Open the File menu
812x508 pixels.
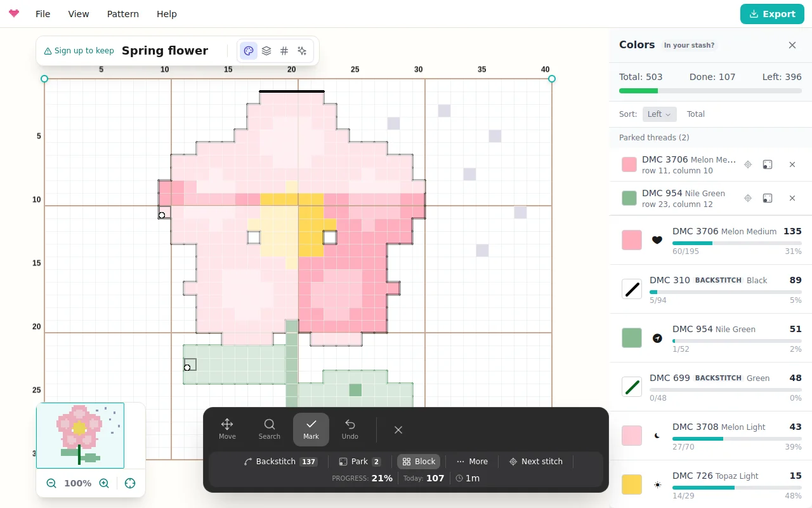[43, 14]
